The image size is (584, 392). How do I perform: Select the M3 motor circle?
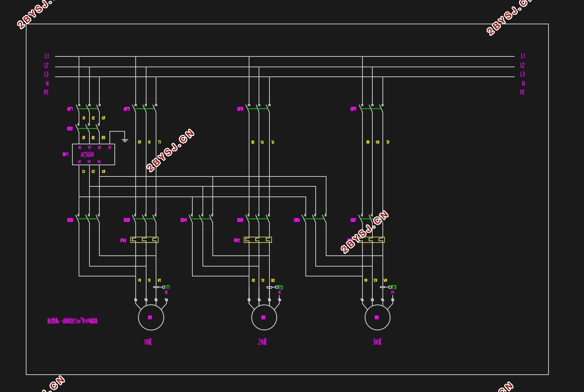tap(377, 318)
